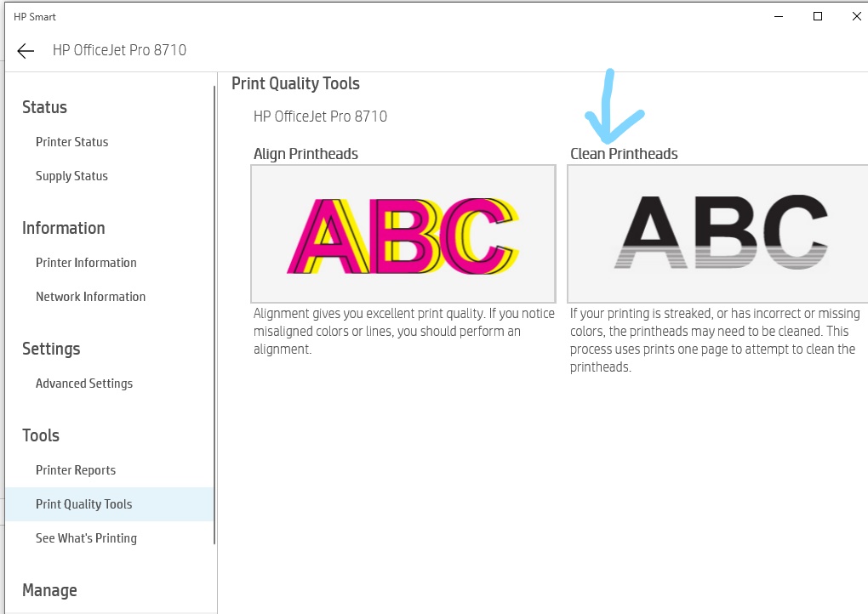Click the alignment description paragraph
This screenshot has width=868, height=614.
pyautogui.click(x=403, y=332)
